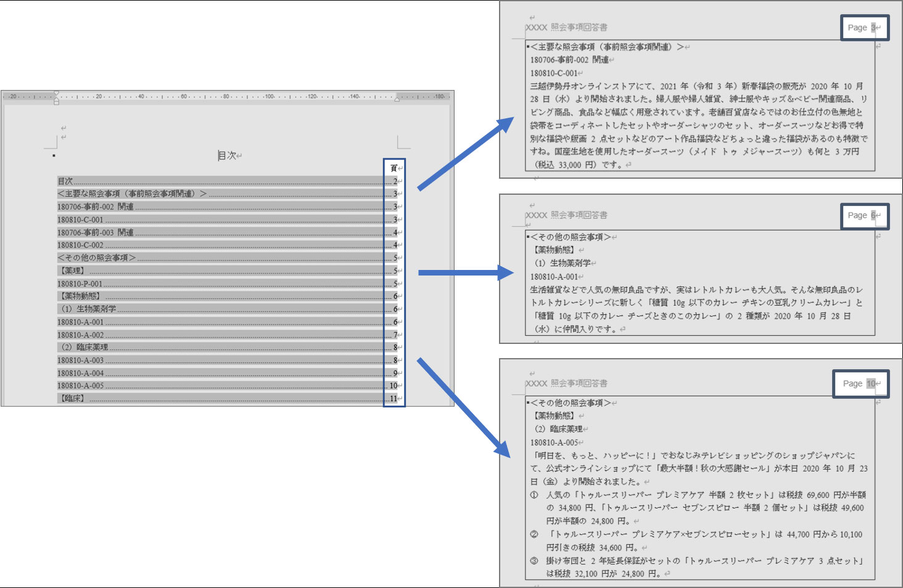Click the 【薬理】 entry in the contents
Image resolution: width=903 pixels, height=588 pixels.
click(72, 271)
